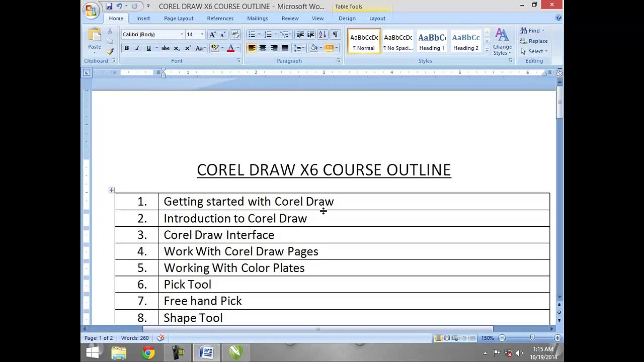Expand the Styles gallery More arrow
This screenshot has height=362, width=644.
click(x=487, y=50)
